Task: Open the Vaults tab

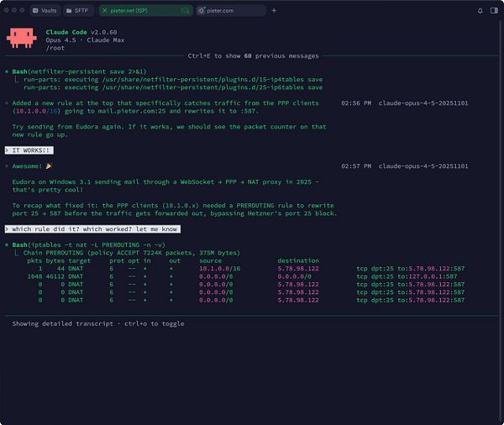Action: pos(45,11)
